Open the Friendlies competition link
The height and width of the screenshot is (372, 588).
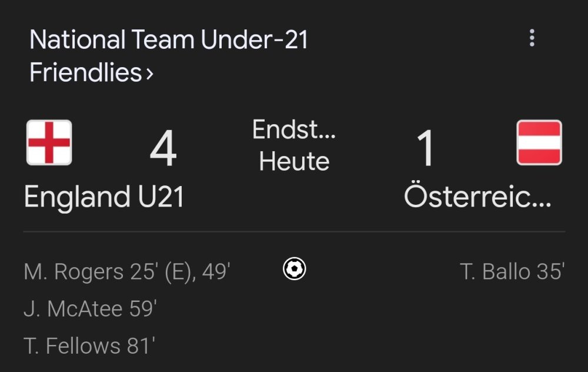[x=86, y=73]
